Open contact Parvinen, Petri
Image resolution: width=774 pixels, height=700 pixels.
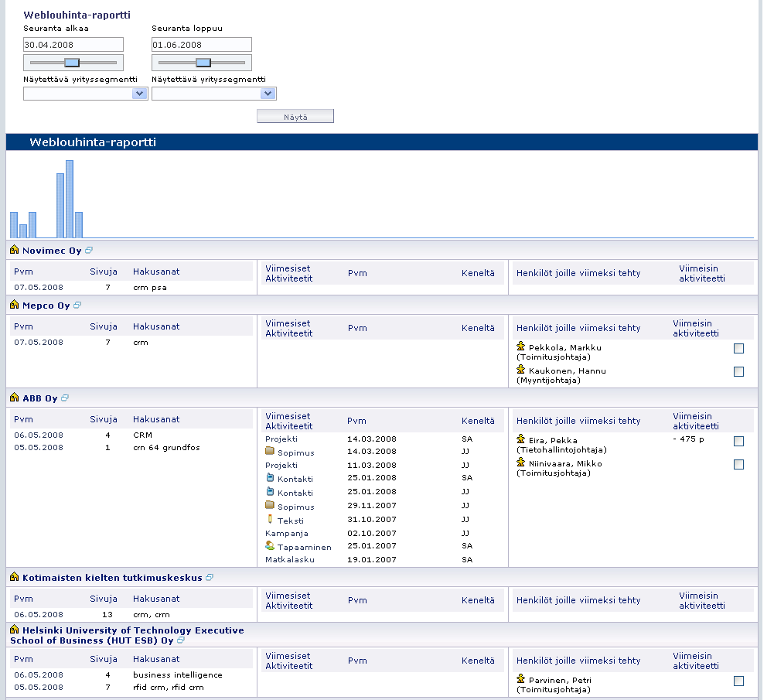[x=560, y=680]
